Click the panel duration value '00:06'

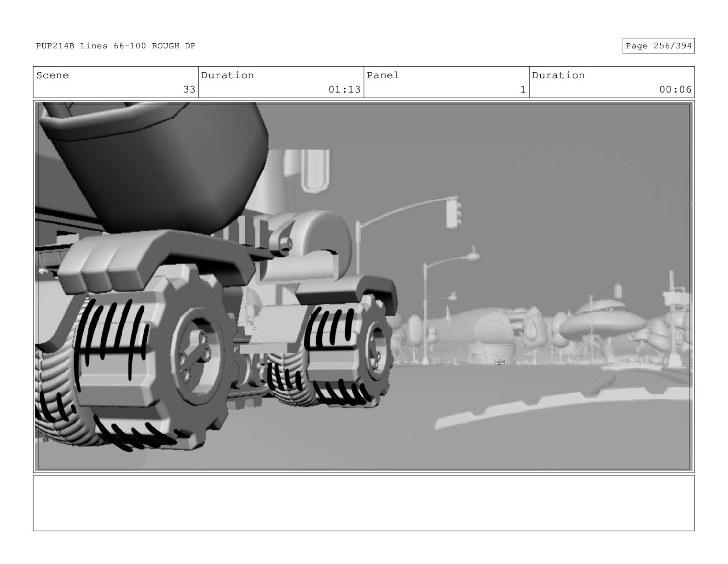pyautogui.click(x=675, y=89)
